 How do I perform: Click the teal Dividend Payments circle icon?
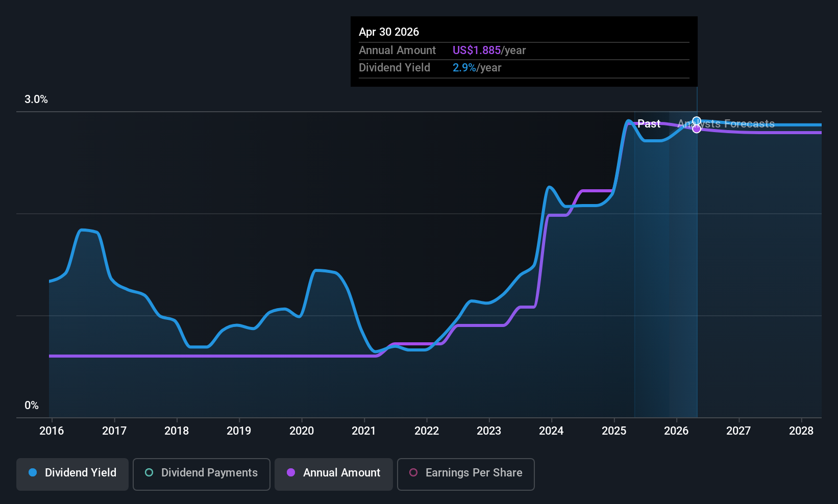(x=149, y=473)
